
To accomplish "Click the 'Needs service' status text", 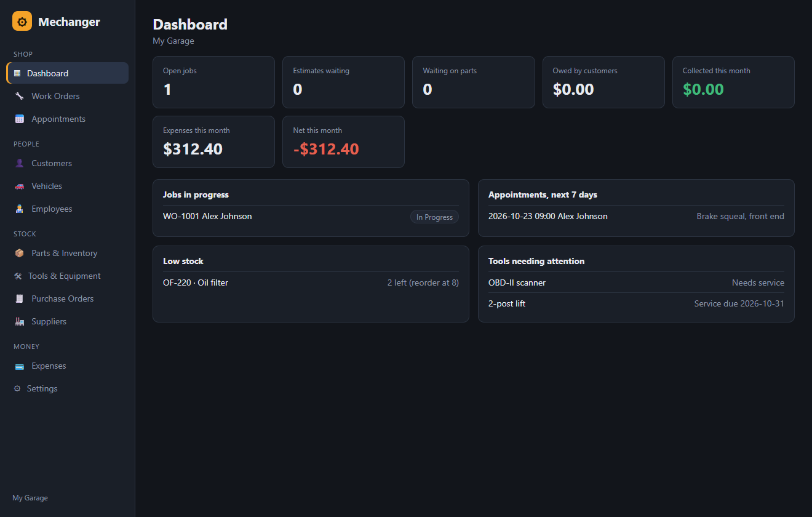I will tap(758, 283).
